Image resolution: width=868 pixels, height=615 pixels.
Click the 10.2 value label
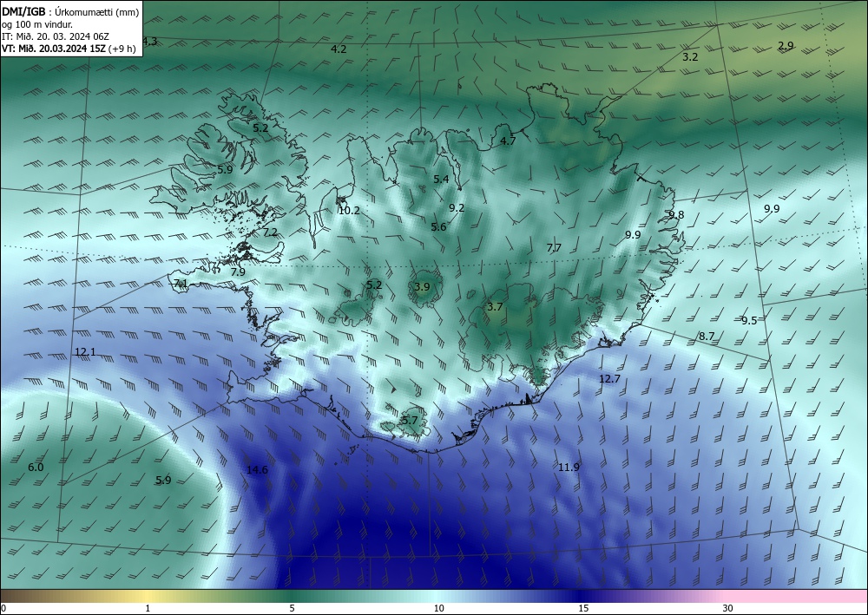point(349,211)
